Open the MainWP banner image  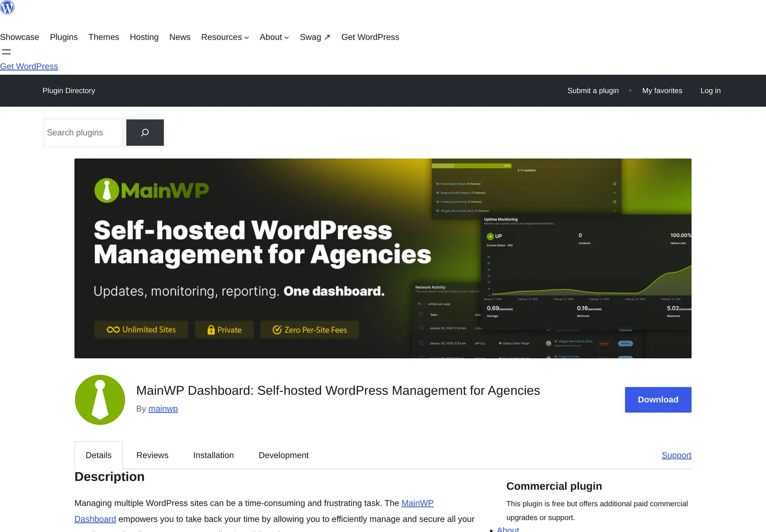[383, 258]
